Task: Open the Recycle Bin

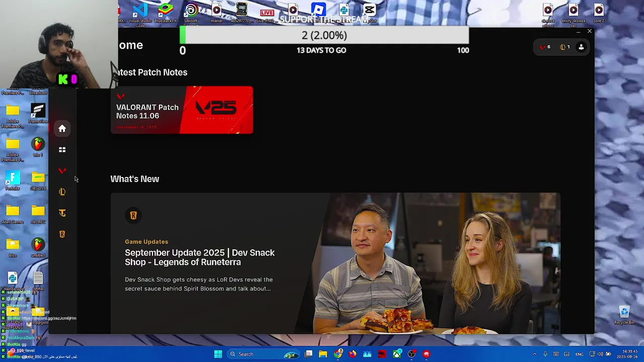Action: [x=624, y=315]
